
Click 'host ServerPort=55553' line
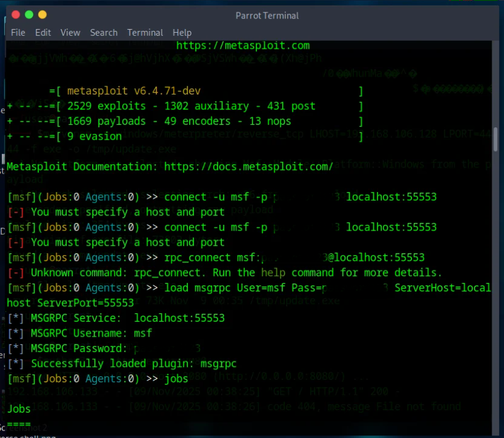(70, 303)
